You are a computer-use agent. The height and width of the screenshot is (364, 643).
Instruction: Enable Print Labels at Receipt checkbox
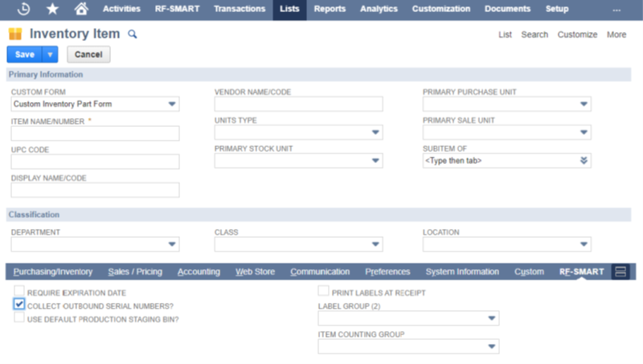point(324,292)
